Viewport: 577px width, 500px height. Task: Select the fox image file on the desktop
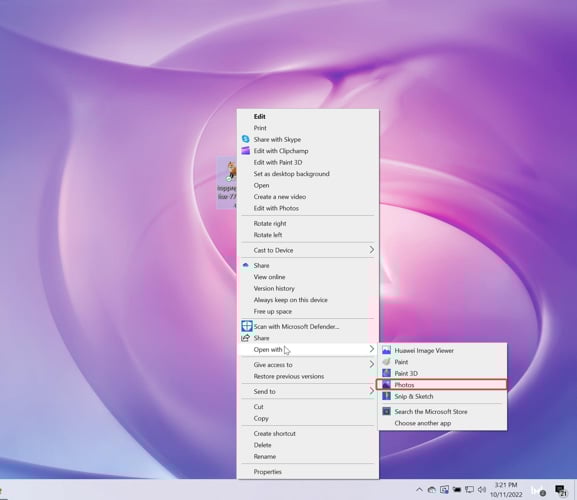click(x=227, y=183)
